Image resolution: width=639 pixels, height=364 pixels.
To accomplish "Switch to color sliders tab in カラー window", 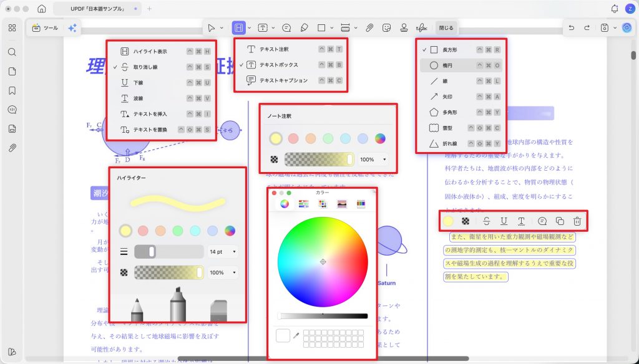I will pyautogui.click(x=304, y=204).
